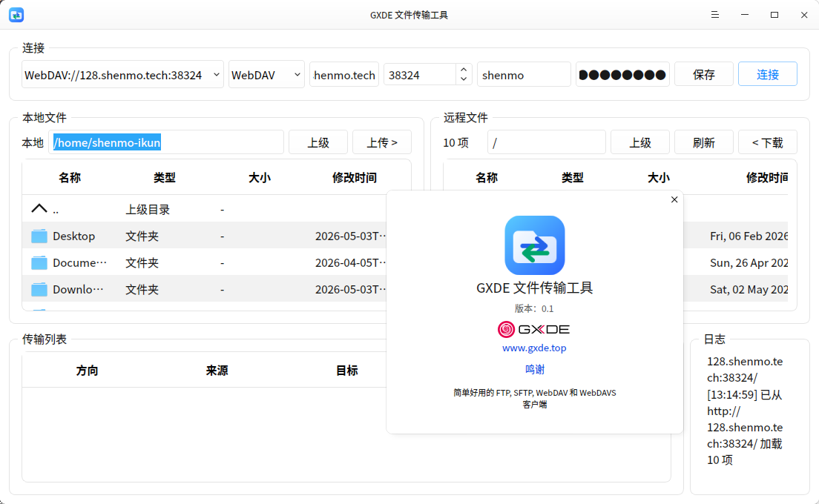Select the Downlo… folder name
The image size is (819, 504).
[78, 290]
